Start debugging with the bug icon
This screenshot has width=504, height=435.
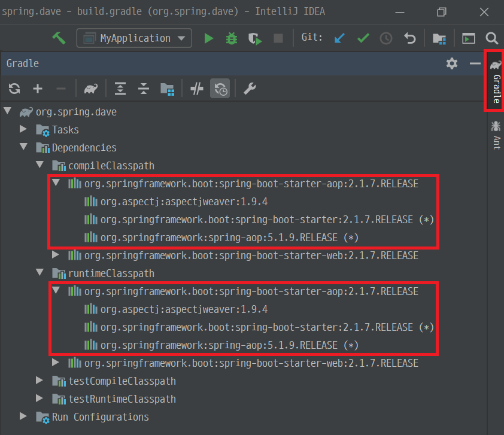(x=232, y=38)
